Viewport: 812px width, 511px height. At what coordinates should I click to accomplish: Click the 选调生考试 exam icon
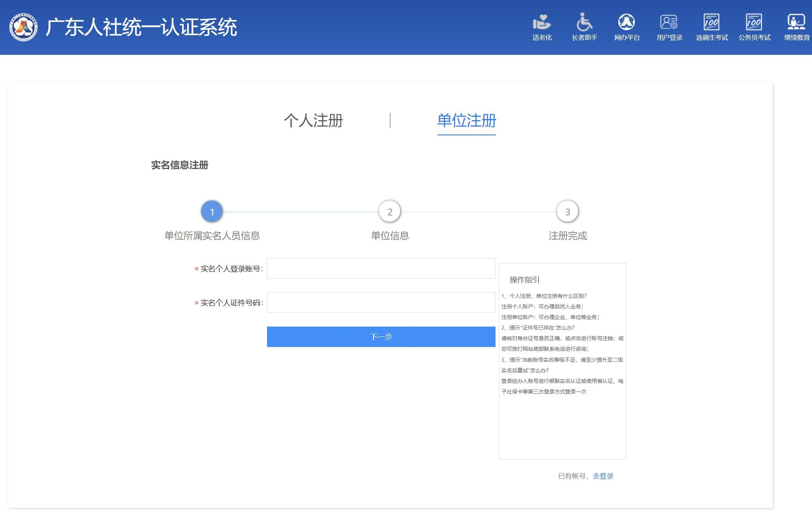point(712,22)
